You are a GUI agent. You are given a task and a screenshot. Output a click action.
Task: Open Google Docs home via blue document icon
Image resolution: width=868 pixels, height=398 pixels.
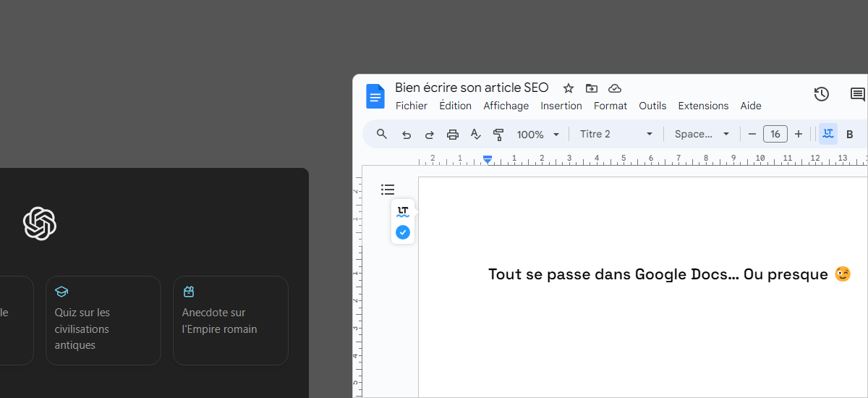[375, 96]
